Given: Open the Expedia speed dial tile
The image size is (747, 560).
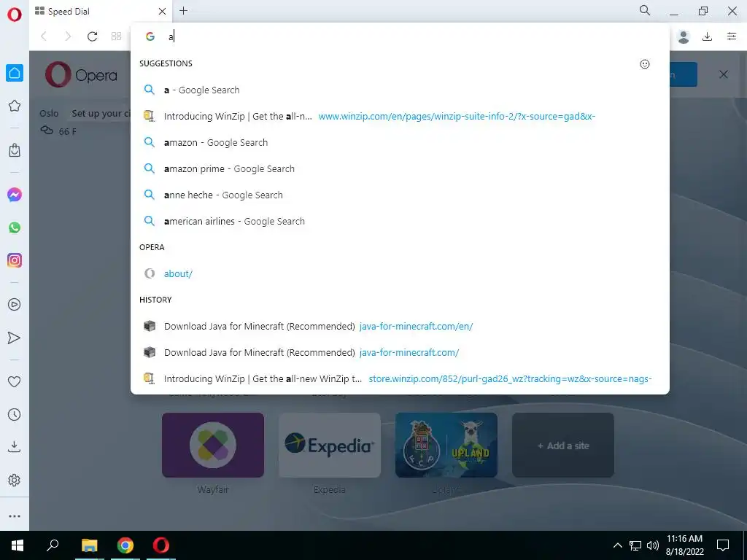Looking at the screenshot, I should pyautogui.click(x=330, y=446).
